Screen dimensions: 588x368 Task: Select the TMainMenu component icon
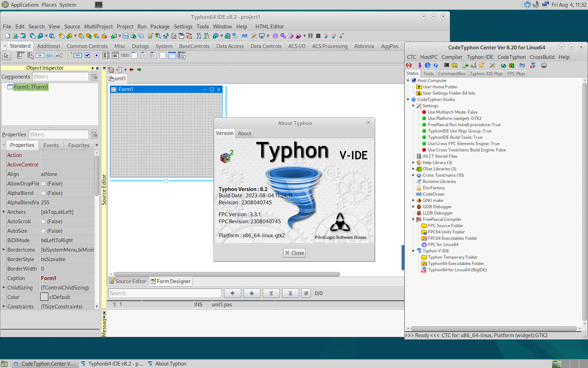coord(21,55)
